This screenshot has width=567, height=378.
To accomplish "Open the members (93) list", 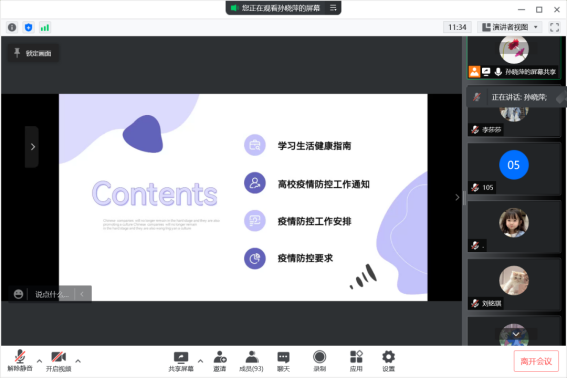I will point(251,361).
